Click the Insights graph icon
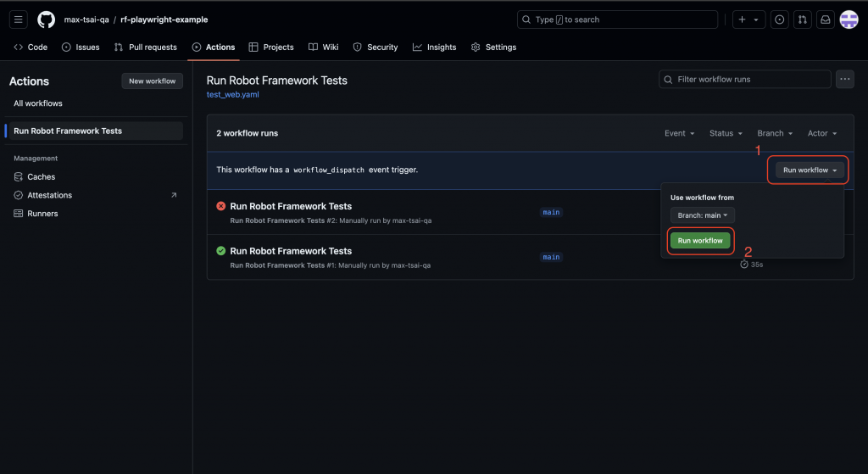This screenshot has width=868, height=474. click(x=417, y=47)
